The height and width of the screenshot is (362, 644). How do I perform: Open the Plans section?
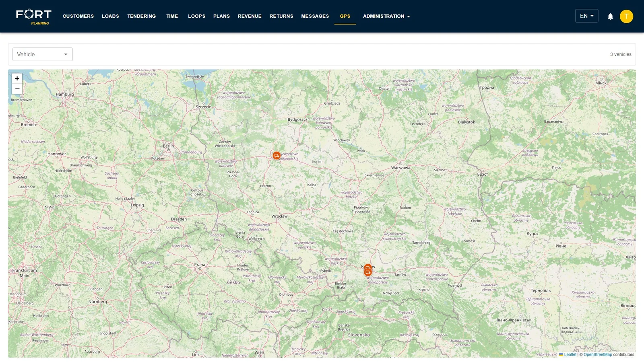click(x=221, y=16)
